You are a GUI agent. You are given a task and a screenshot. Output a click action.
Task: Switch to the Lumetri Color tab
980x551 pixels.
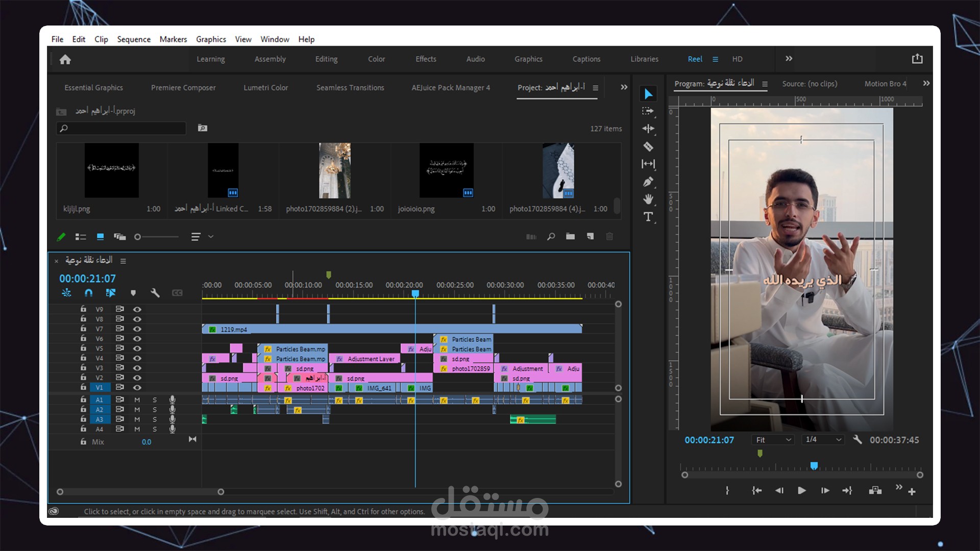265,88
